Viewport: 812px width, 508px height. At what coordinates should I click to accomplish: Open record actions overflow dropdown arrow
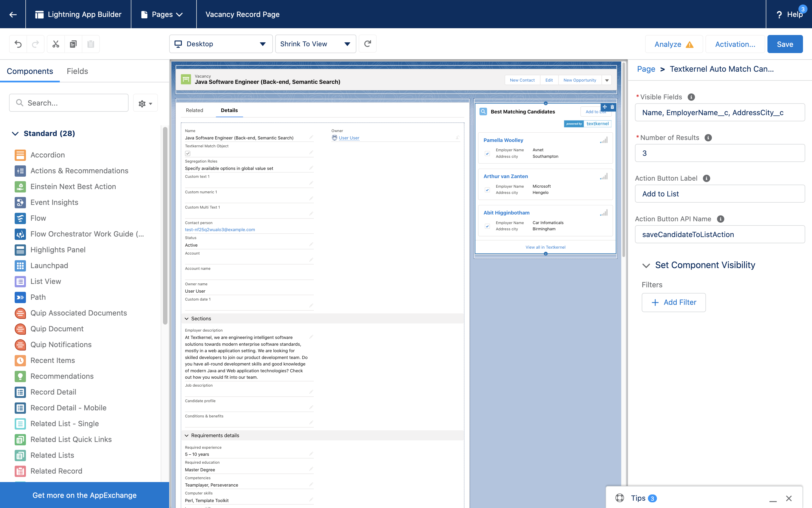coord(607,80)
